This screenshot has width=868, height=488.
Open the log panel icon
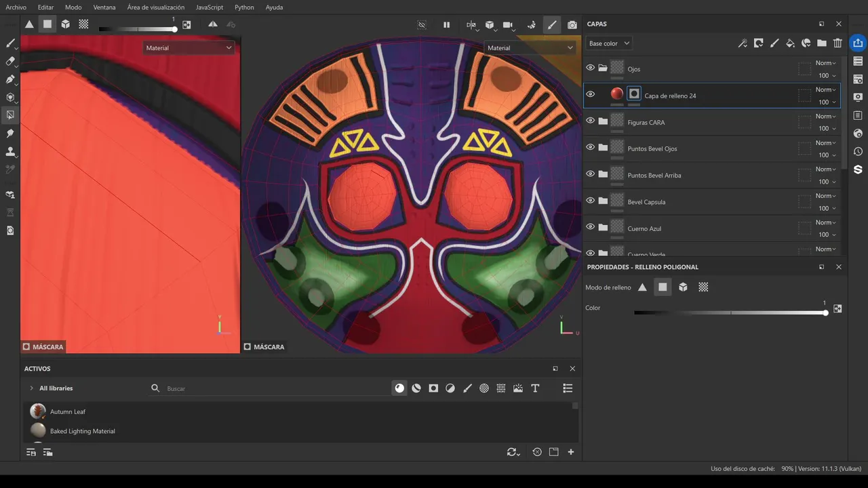click(x=858, y=115)
